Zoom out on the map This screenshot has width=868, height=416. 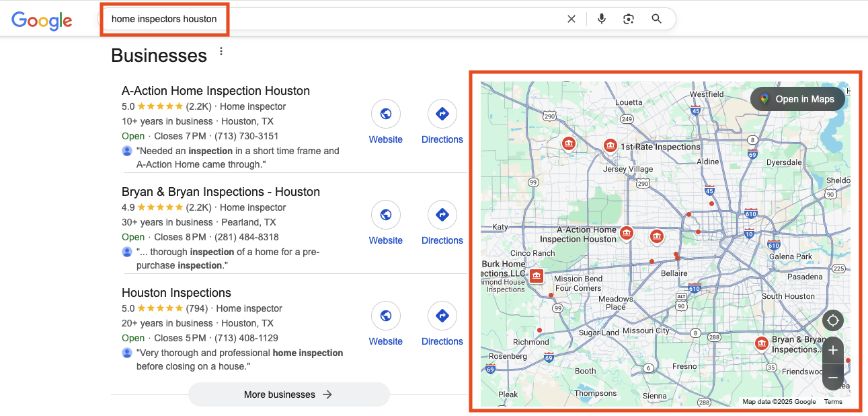click(x=832, y=377)
